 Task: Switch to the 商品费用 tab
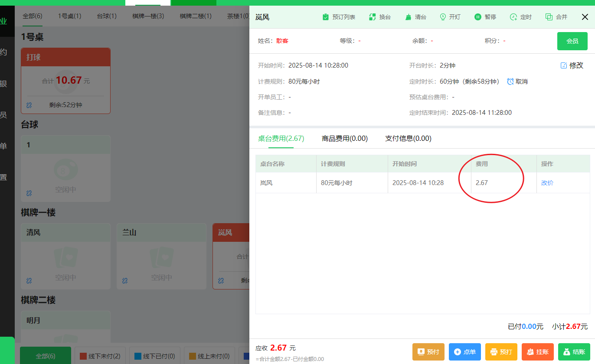(344, 138)
